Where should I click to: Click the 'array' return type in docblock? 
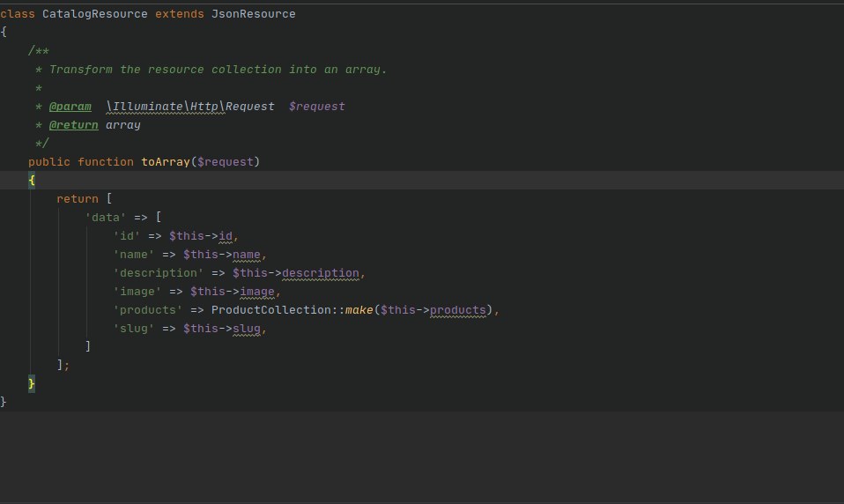point(122,125)
